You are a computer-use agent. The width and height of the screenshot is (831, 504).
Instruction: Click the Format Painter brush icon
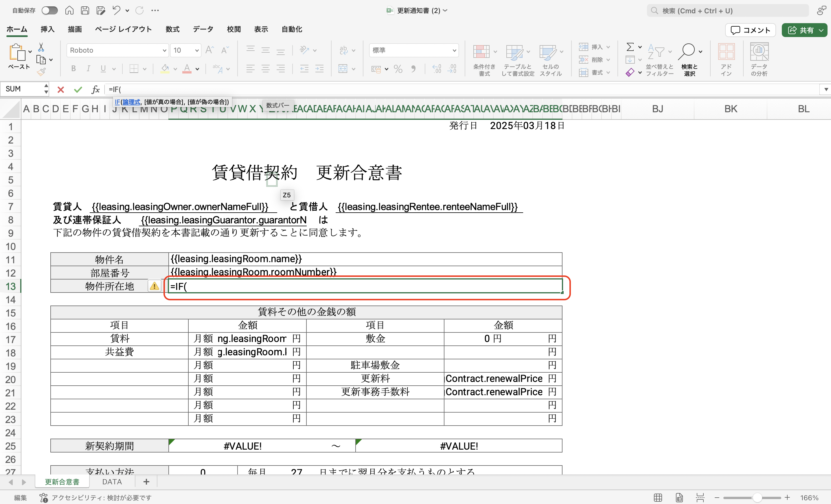coord(41,72)
